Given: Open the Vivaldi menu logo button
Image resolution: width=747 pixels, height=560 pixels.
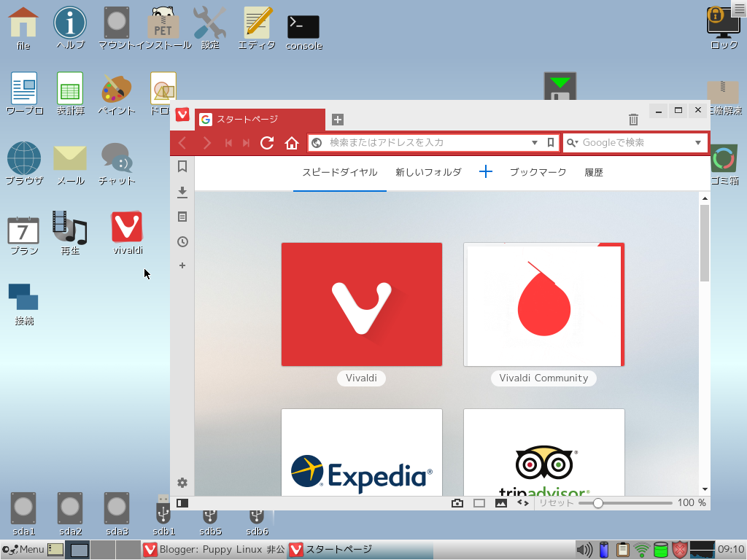Looking at the screenshot, I should coord(182,114).
